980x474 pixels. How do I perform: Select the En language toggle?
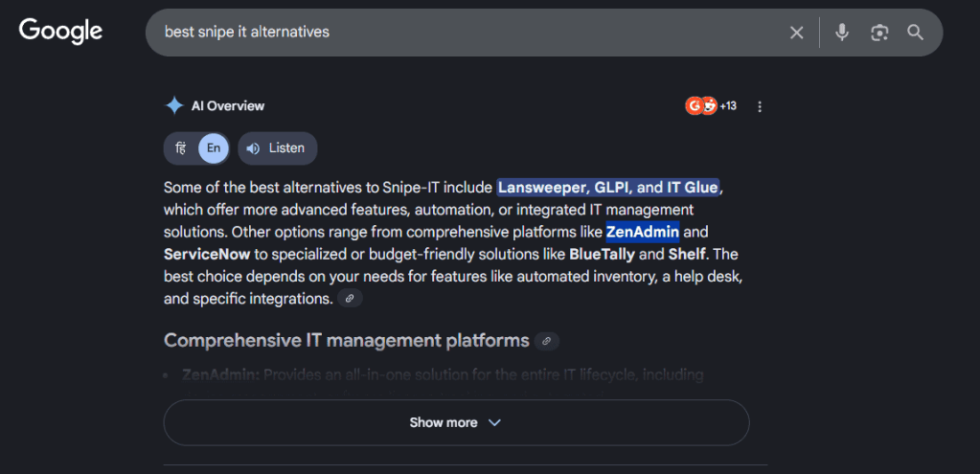214,148
